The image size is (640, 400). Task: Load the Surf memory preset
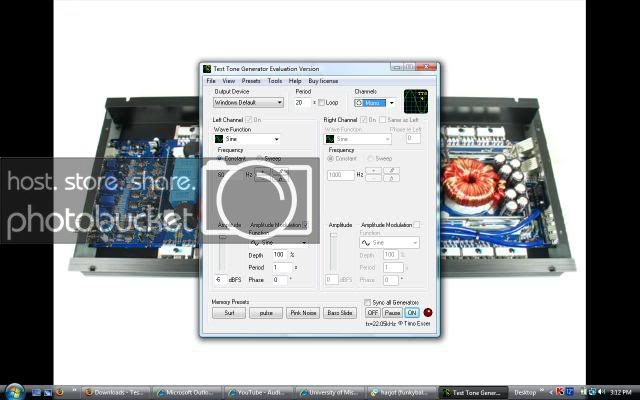229,313
